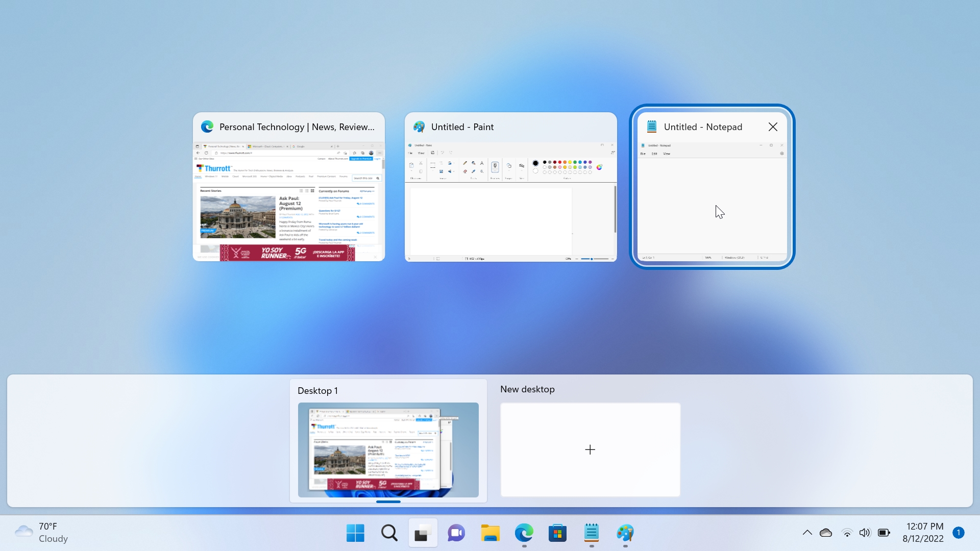Open the clock showing 12:07 PM
980x551 pixels.
923,533
